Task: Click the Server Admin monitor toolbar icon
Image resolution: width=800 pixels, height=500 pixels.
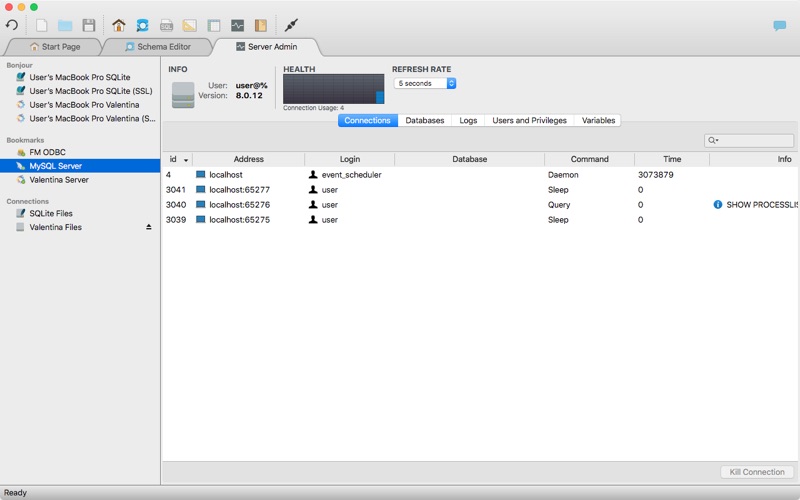Action: 237,25
